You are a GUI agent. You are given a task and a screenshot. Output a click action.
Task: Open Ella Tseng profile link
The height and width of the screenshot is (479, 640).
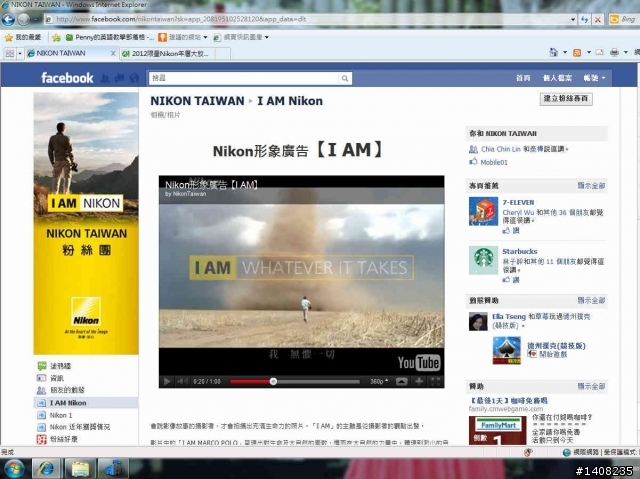coord(509,317)
